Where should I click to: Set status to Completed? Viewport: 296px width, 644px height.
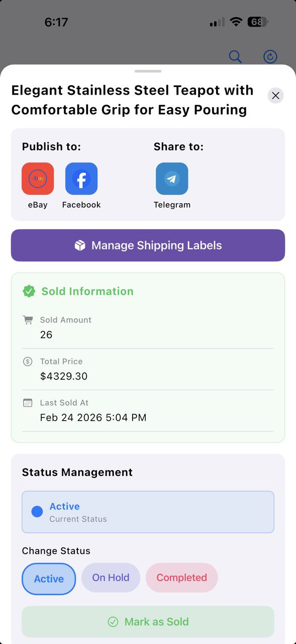pos(181,577)
